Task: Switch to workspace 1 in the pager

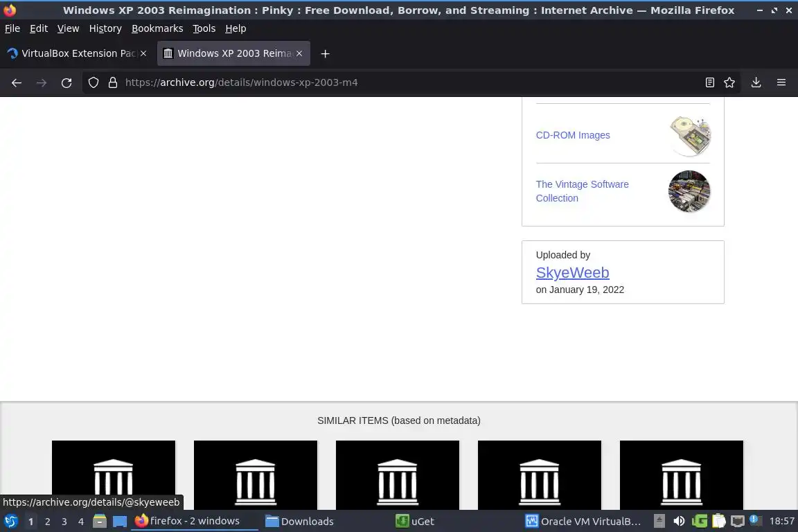Action: (30, 522)
